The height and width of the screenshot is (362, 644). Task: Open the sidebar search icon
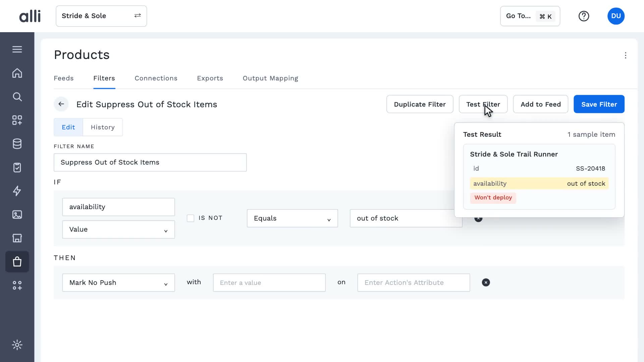pyautogui.click(x=17, y=97)
